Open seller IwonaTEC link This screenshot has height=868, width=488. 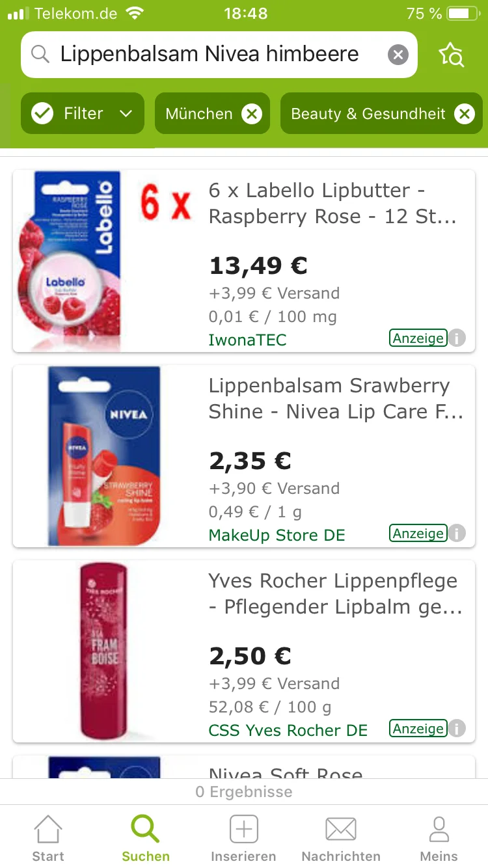pos(247,340)
